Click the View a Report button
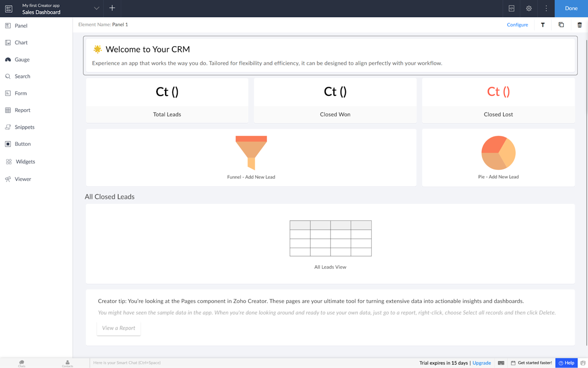The height and width of the screenshot is (368, 588). coord(119,328)
